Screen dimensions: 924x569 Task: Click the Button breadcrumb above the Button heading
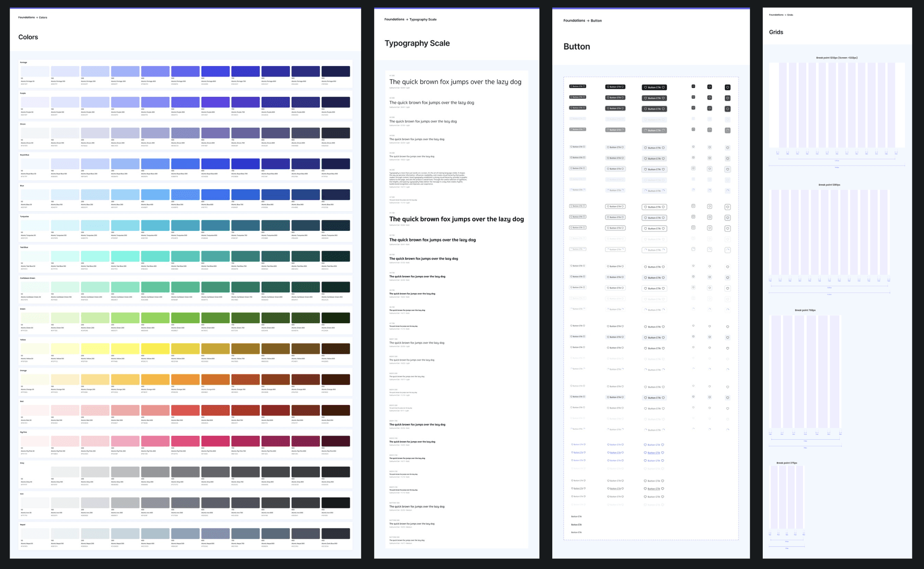(x=596, y=21)
